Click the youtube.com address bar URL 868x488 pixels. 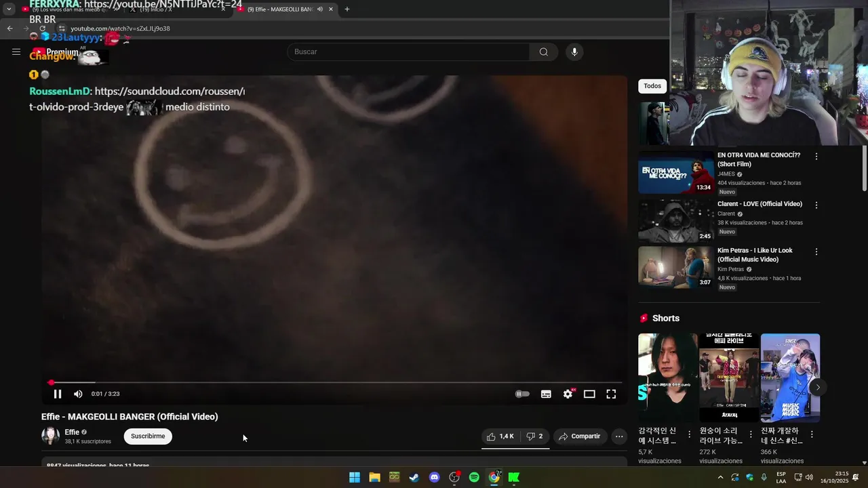click(120, 28)
